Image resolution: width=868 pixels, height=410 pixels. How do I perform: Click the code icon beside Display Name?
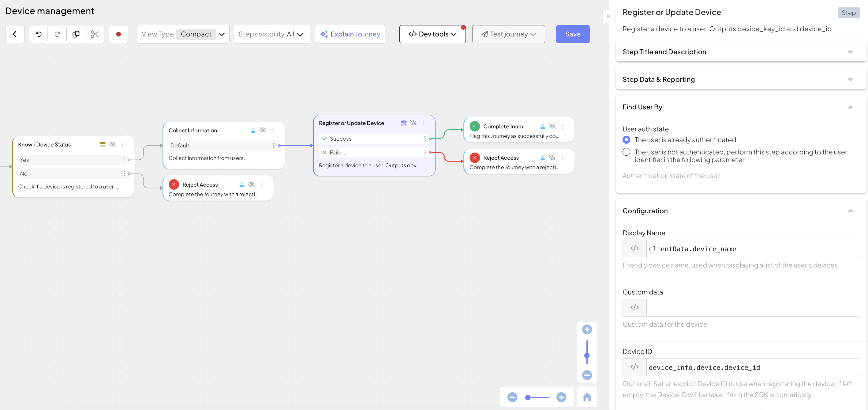(x=634, y=249)
